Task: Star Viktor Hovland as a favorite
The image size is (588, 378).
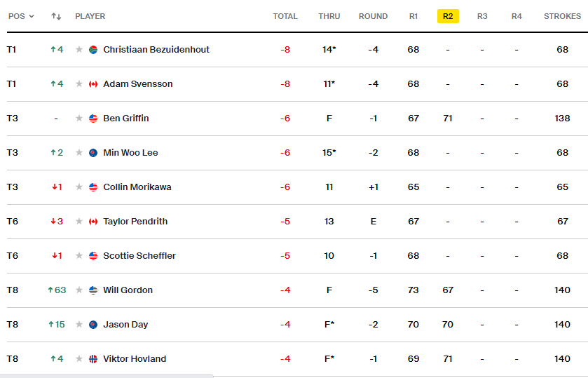Action: point(80,359)
